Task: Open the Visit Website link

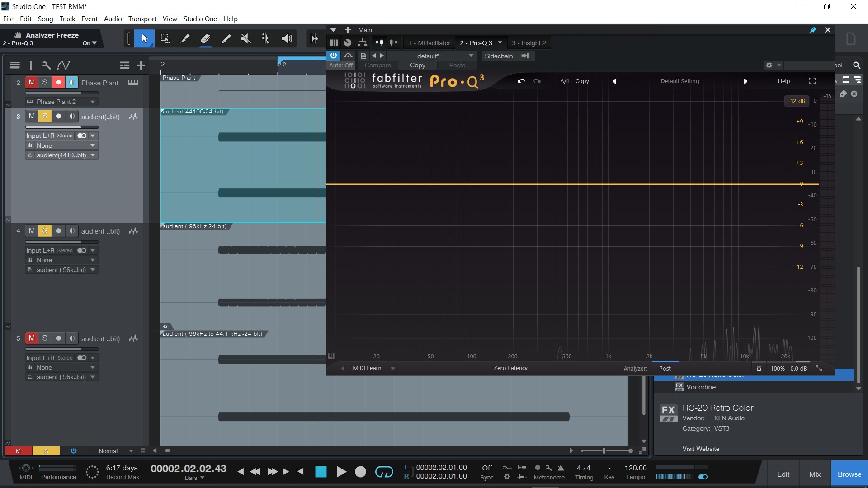Action: 701,449
